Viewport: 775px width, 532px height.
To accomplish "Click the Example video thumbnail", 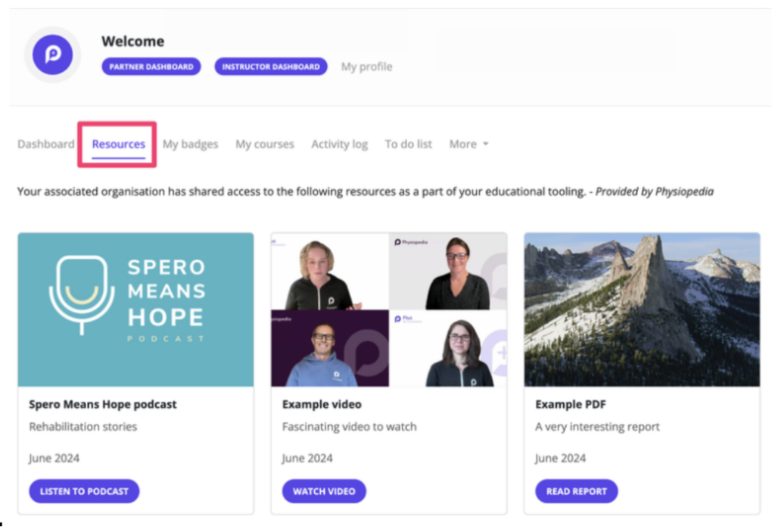I will point(389,310).
